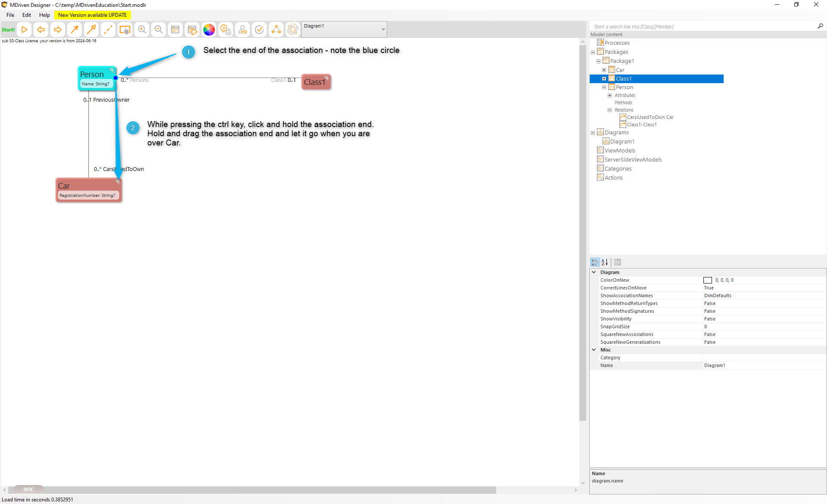
Task: Click the New Version available UPDATE button
Action: tap(92, 15)
